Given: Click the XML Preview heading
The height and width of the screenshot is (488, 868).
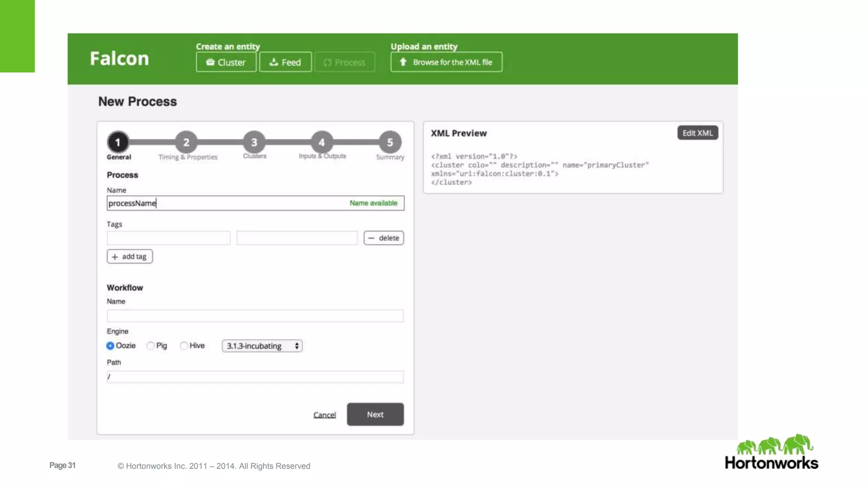Looking at the screenshot, I should click(x=459, y=133).
